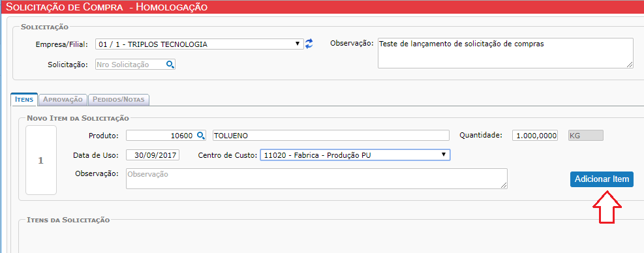Image resolution: width=644 pixels, height=253 pixels.
Task: Switch to the Itens tab
Action: point(24,99)
